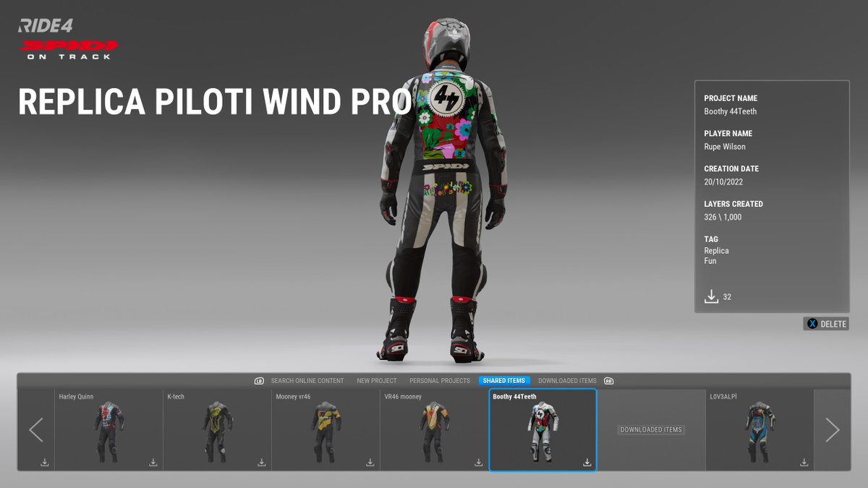Download the Mooney vr46 suit
Screen dimensions: 868x488
(370, 461)
